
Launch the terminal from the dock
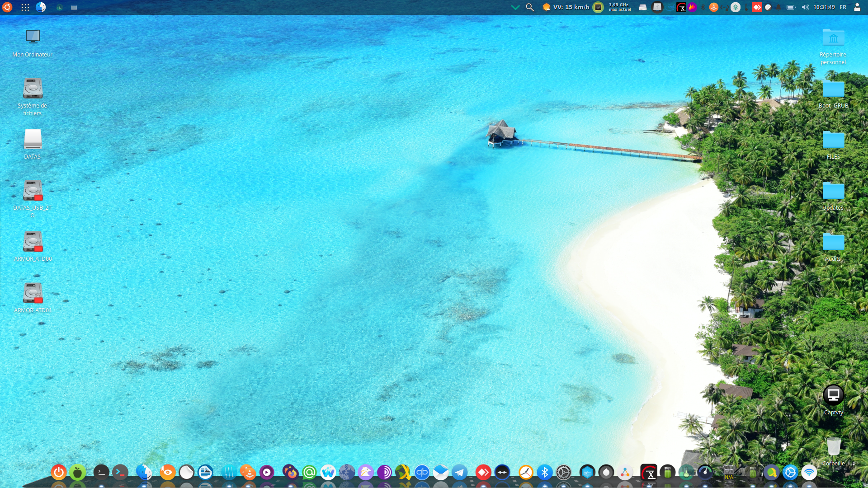pyautogui.click(x=101, y=473)
